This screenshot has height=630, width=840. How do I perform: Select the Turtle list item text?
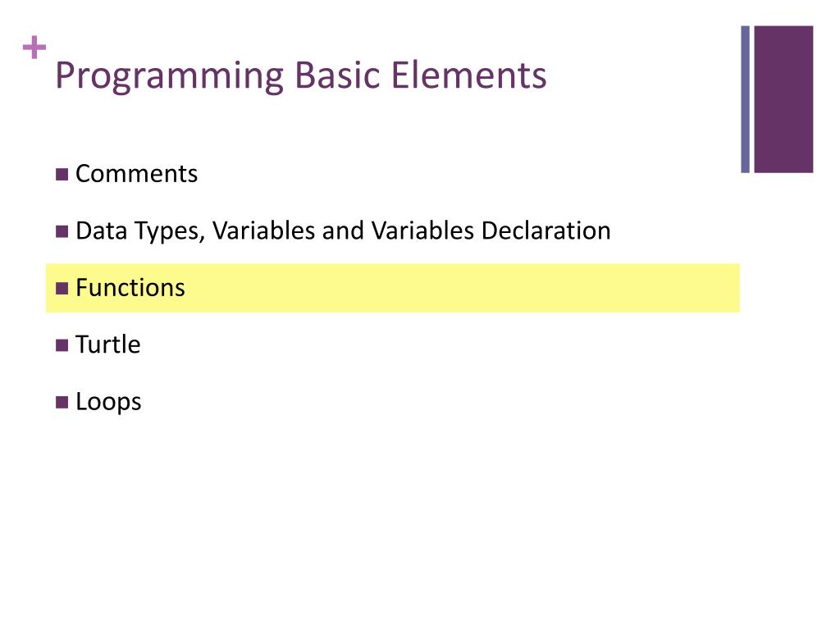click(x=107, y=345)
